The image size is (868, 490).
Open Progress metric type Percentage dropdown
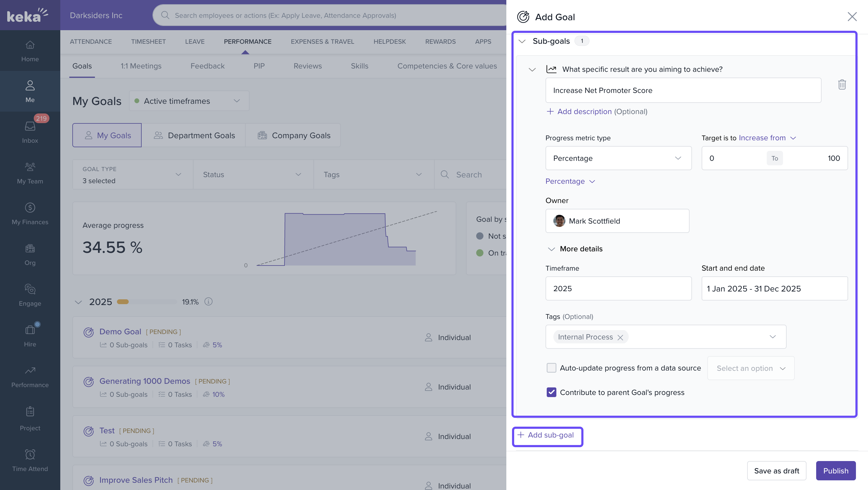(x=618, y=158)
